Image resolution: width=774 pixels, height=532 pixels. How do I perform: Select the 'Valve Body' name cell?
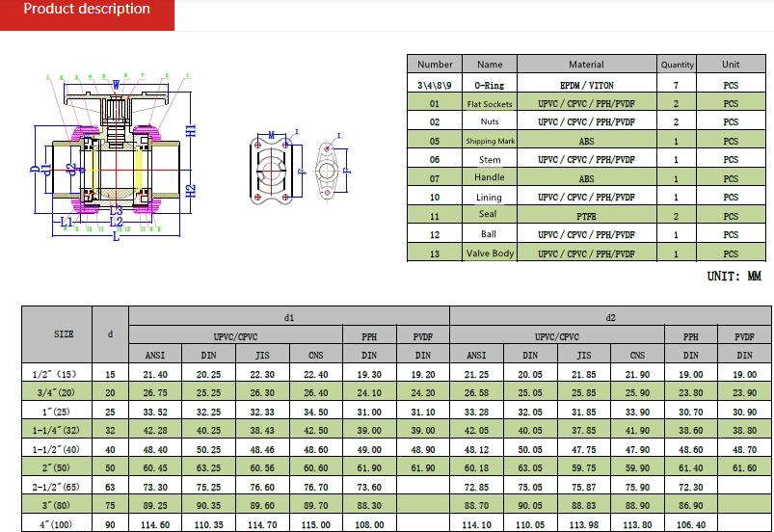[x=490, y=253]
